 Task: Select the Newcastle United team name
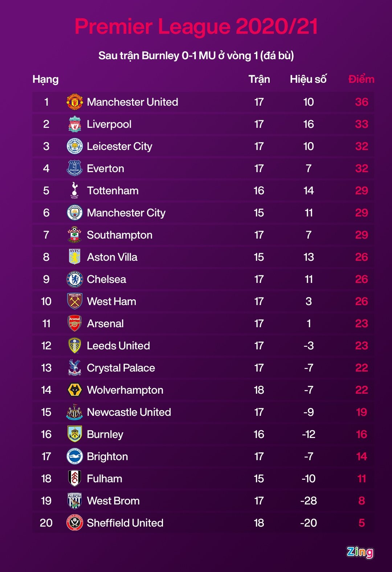(x=129, y=412)
